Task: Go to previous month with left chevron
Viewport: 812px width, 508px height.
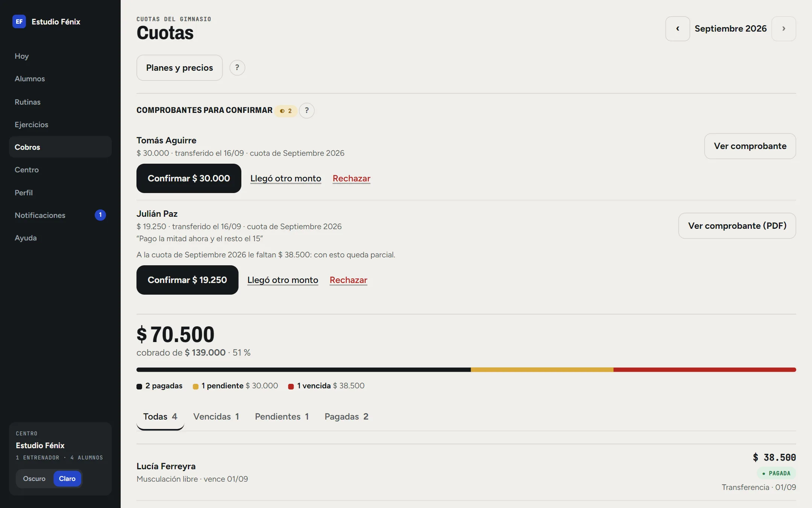Action: [x=677, y=29]
